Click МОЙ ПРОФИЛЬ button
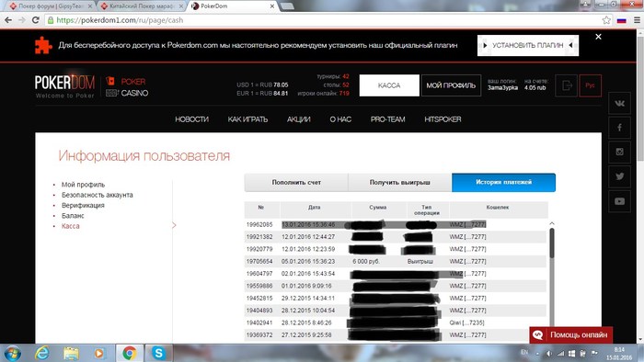The height and width of the screenshot is (362, 644). [451, 85]
